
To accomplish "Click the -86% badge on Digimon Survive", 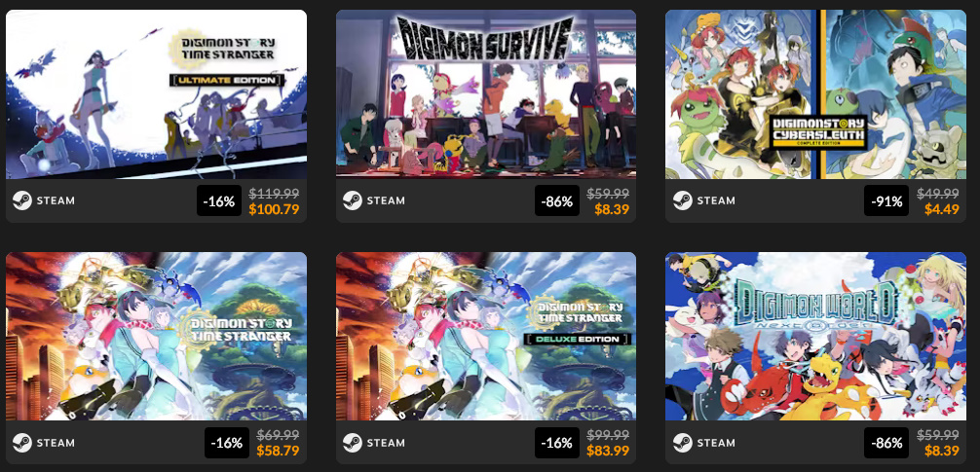I will (557, 201).
